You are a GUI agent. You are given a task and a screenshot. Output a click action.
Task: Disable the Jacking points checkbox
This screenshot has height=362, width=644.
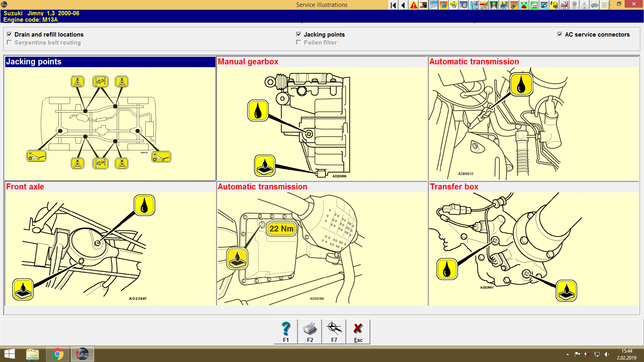pyautogui.click(x=299, y=35)
